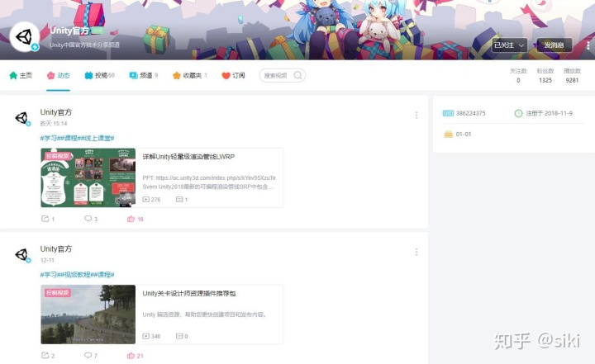Open Unity关卡设计师资源插件推荐包 title
The width and height of the screenshot is (595, 364).
click(x=189, y=293)
